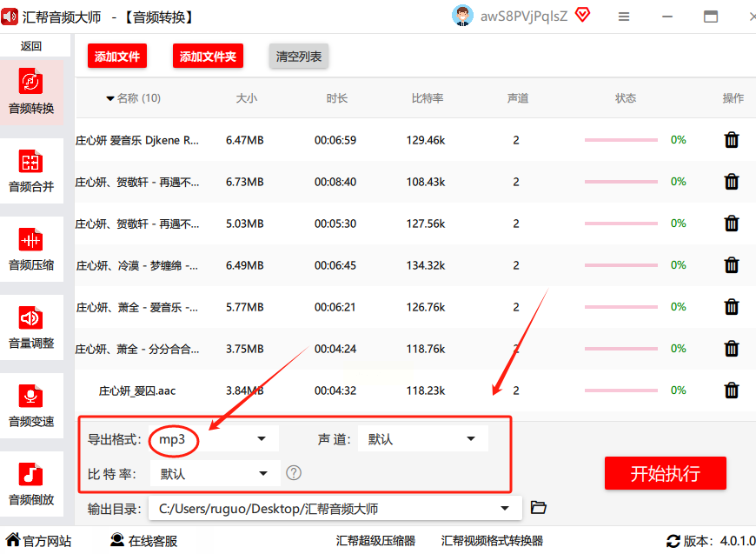Click the 5.77MB size cell
The image size is (756, 554).
[244, 307]
